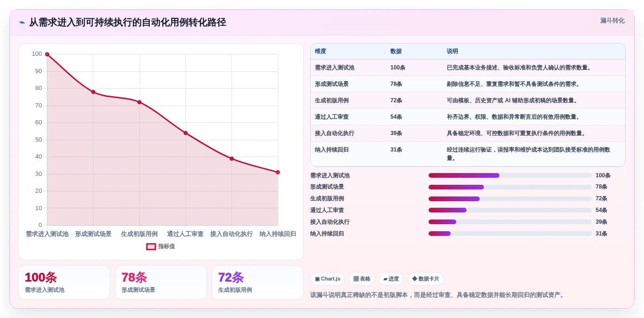Click description starting 补齐边界

click(x=514, y=117)
